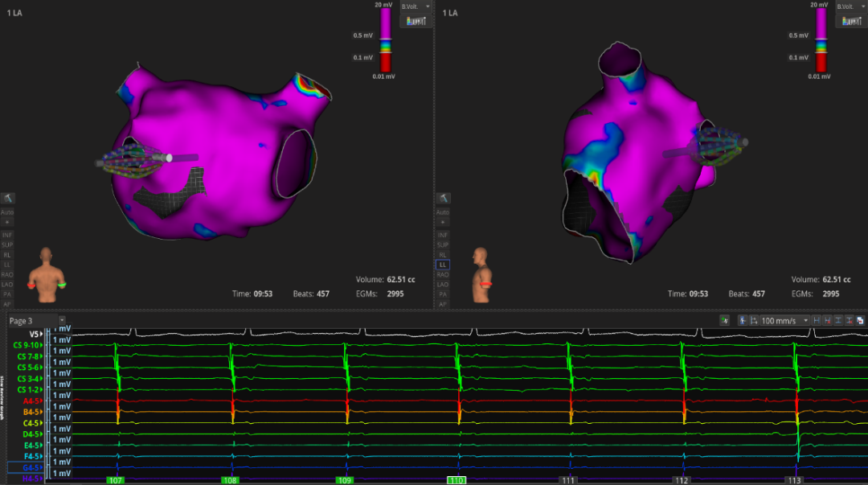Click the H caliper icon with red X
Screen dimensions: 868x485
828,320
